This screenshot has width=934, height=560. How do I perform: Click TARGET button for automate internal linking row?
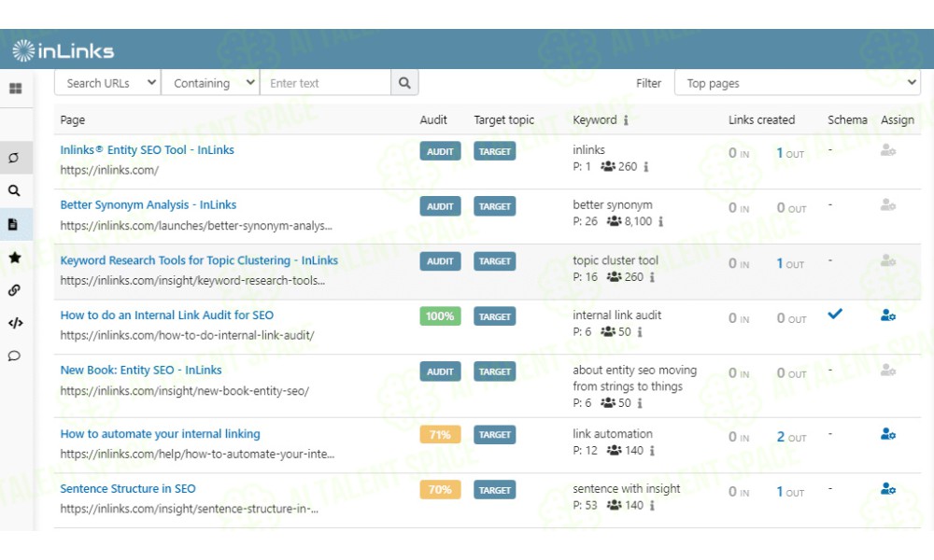pos(495,435)
